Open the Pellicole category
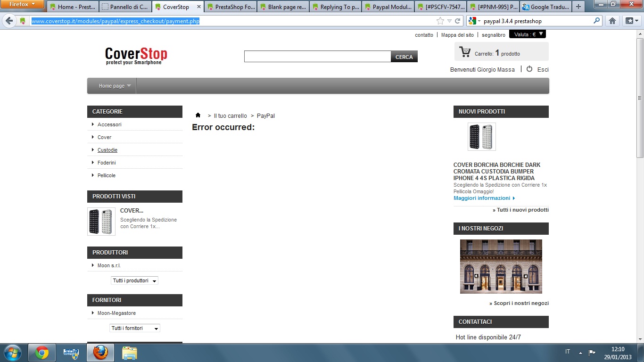This screenshot has height=362, width=644. click(x=107, y=175)
